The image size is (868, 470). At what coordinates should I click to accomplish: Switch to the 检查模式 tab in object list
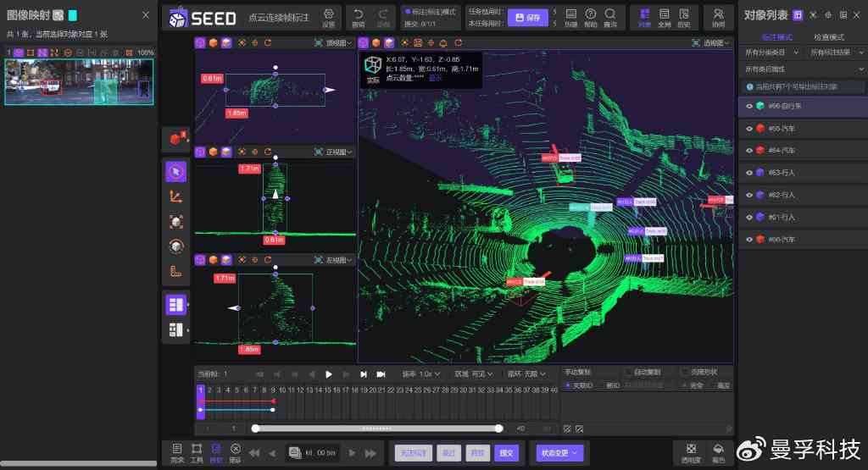[x=829, y=37]
